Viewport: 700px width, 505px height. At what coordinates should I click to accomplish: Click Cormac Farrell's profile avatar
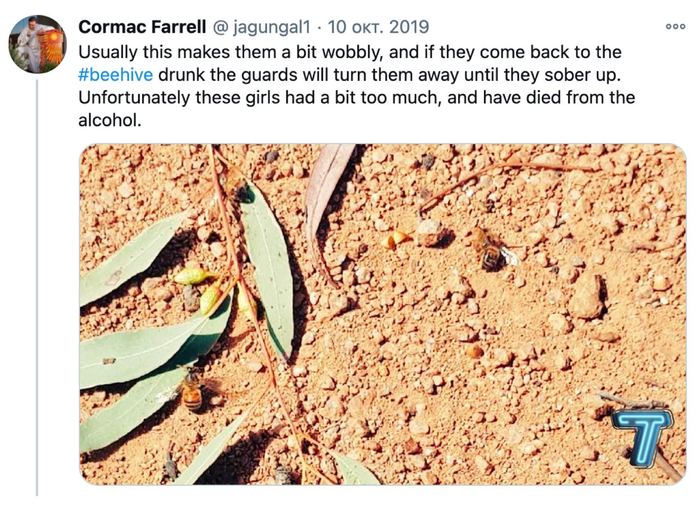click(x=37, y=44)
